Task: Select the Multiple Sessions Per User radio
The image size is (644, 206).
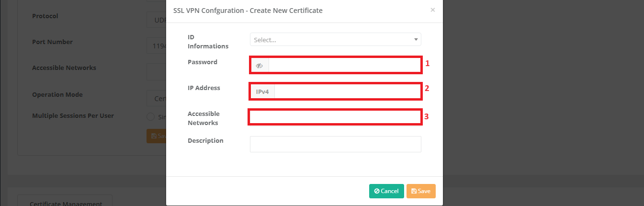Action: tap(150, 117)
